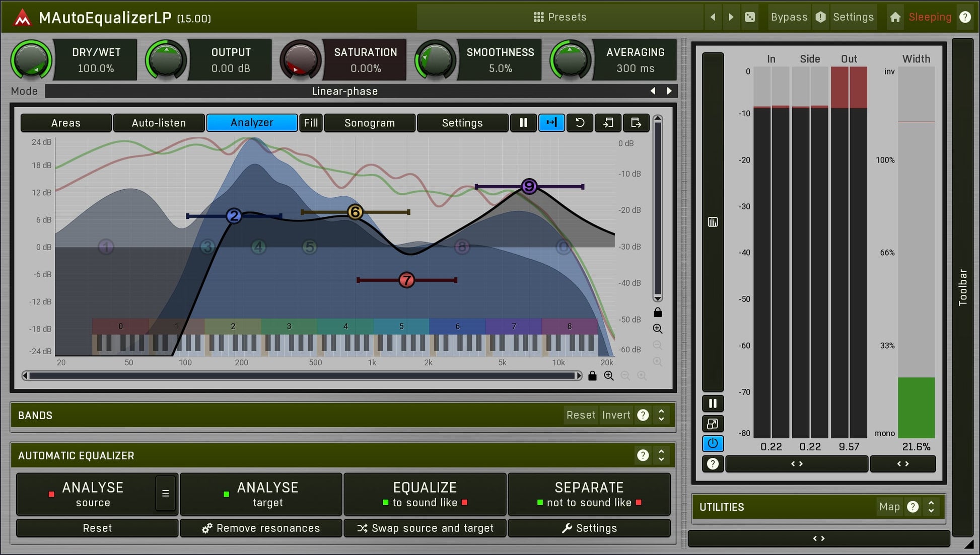Screen dimensions: 980x555
Task: Open the export settings icon above the graph
Action: (636, 123)
